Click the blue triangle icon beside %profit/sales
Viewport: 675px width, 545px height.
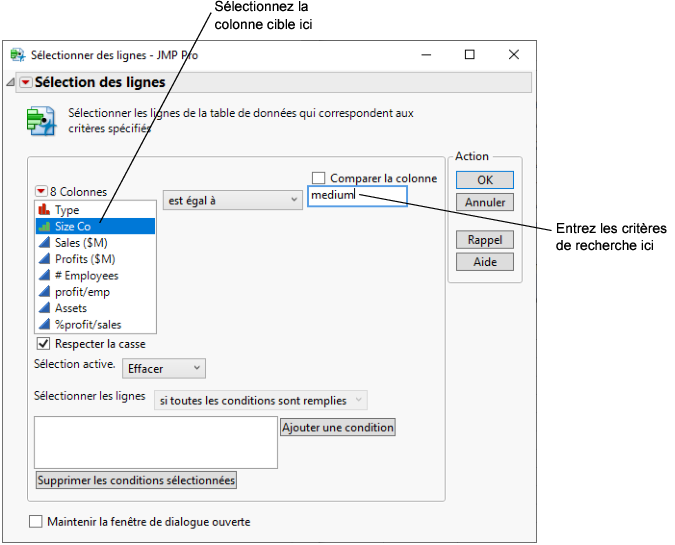(44, 324)
